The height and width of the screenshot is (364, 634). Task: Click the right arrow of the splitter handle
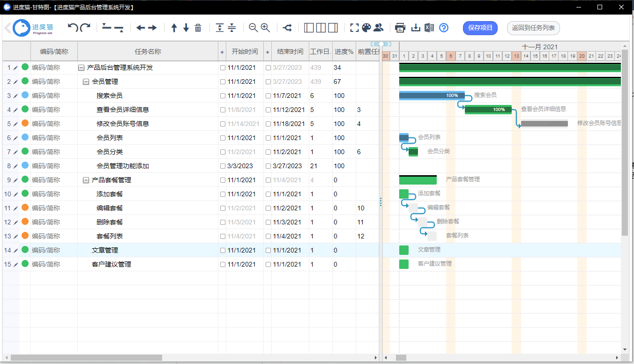tap(388, 44)
